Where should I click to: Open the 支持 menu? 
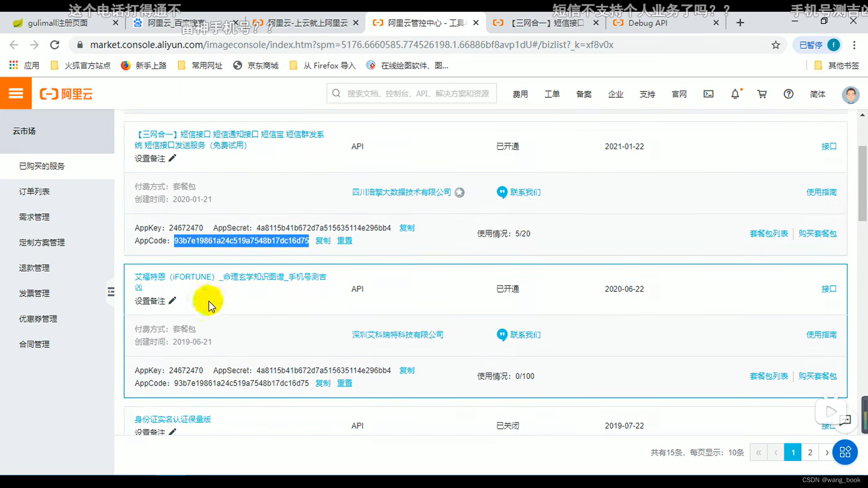[x=647, y=94]
